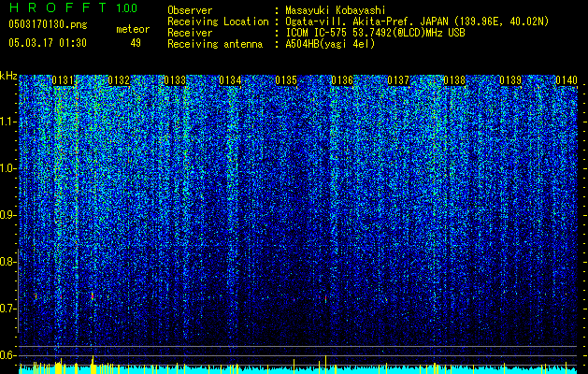Click the 0139 time marker label
The image size is (588, 374).
(510, 80)
